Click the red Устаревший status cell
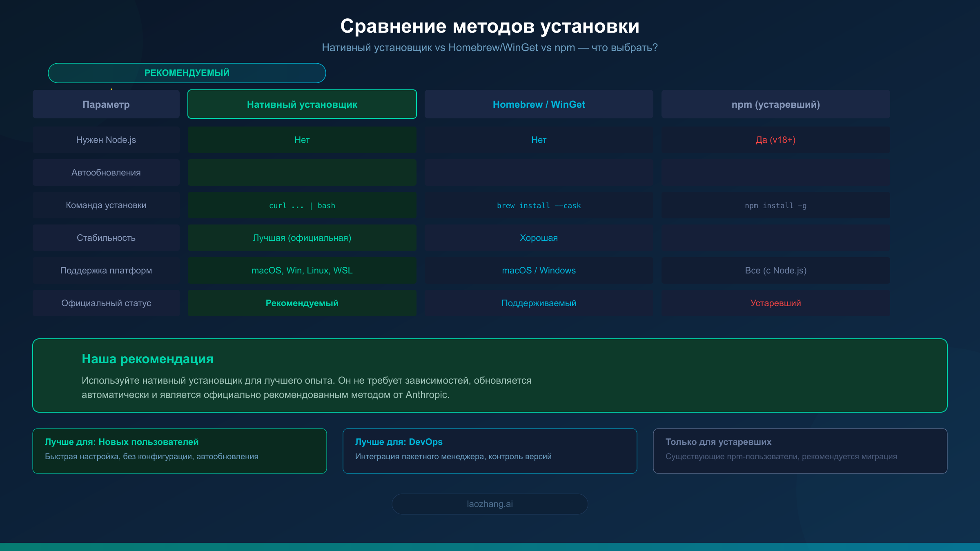The height and width of the screenshot is (551, 980). pyautogui.click(x=775, y=303)
